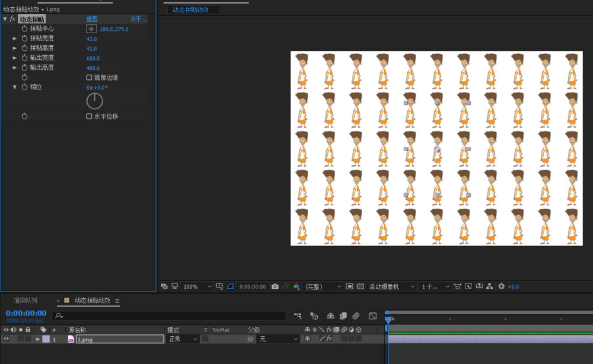This screenshot has height=364, width=593.
Task: Click the snapshot camera icon in viewer
Action: (275, 286)
